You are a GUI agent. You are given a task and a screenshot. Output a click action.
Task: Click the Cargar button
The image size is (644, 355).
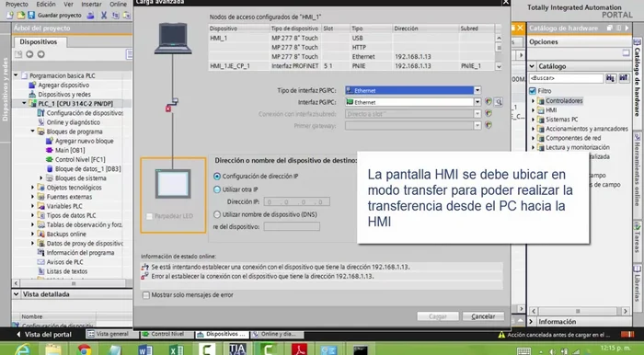click(x=438, y=316)
